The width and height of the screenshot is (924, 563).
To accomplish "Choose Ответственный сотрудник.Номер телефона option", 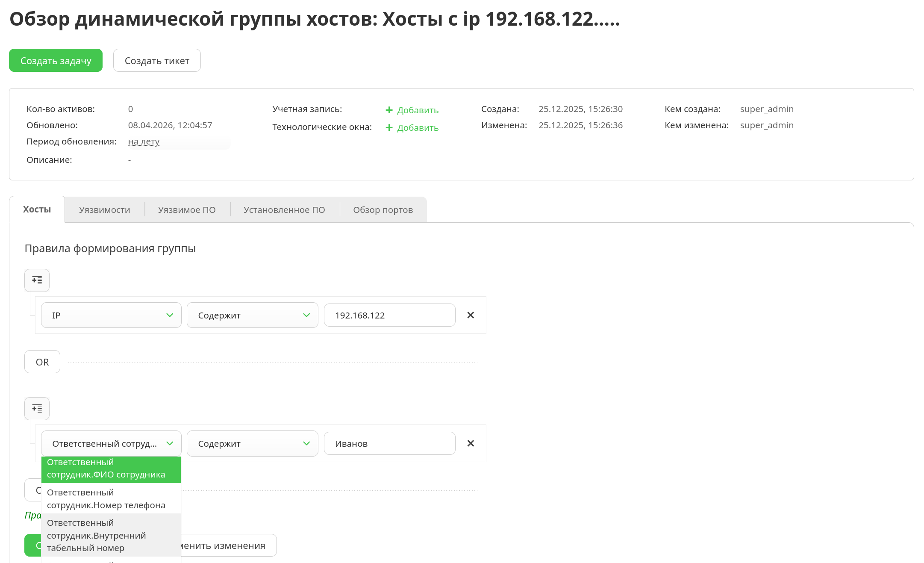I will 111,499.
